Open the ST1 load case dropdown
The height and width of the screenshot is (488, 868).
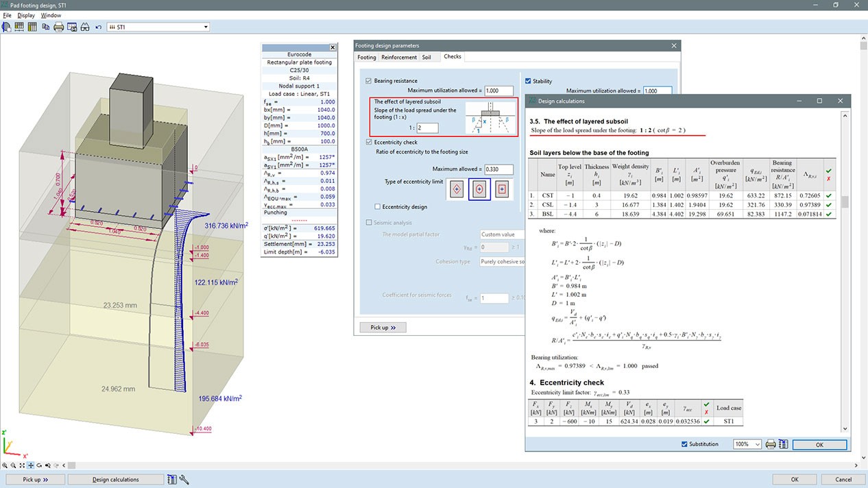click(205, 27)
